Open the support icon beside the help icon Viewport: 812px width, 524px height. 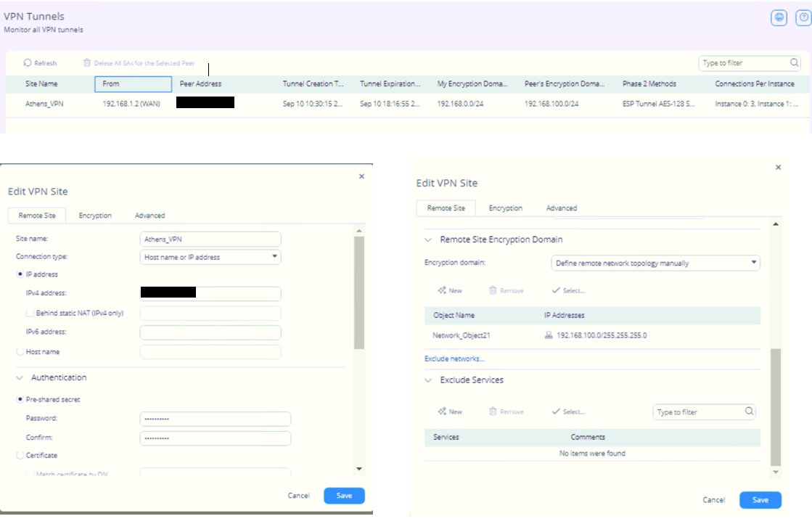779,17
